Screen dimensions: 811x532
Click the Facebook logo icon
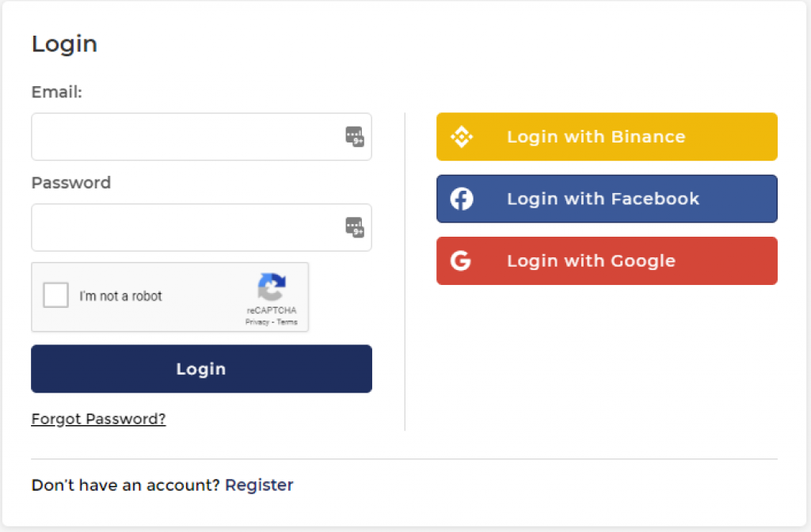pos(462,199)
